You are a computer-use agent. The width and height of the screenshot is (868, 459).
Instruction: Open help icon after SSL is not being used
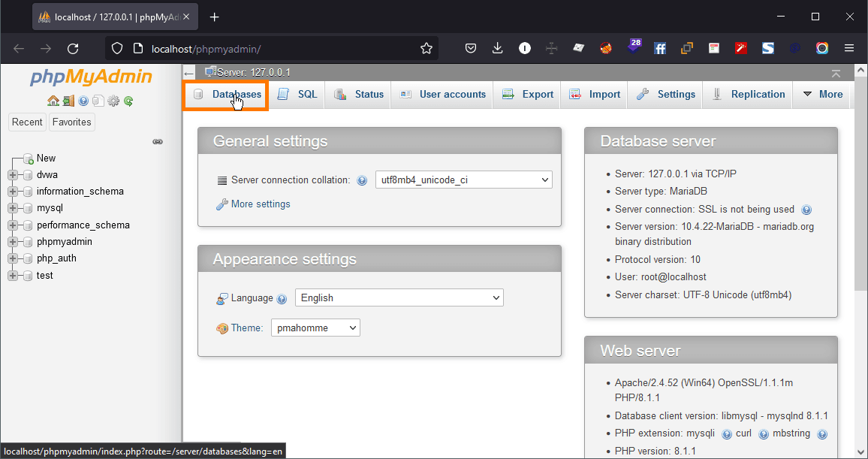[x=806, y=210]
